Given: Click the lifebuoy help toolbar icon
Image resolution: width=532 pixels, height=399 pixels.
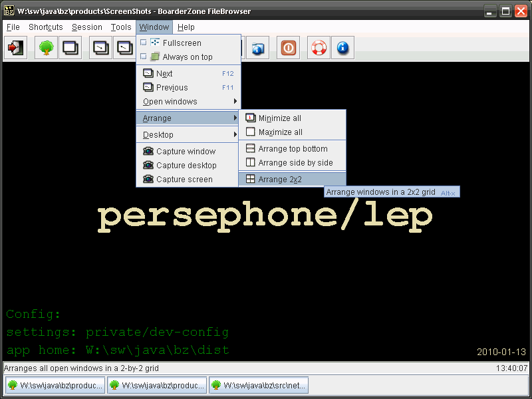Looking at the screenshot, I should pyautogui.click(x=319, y=48).
